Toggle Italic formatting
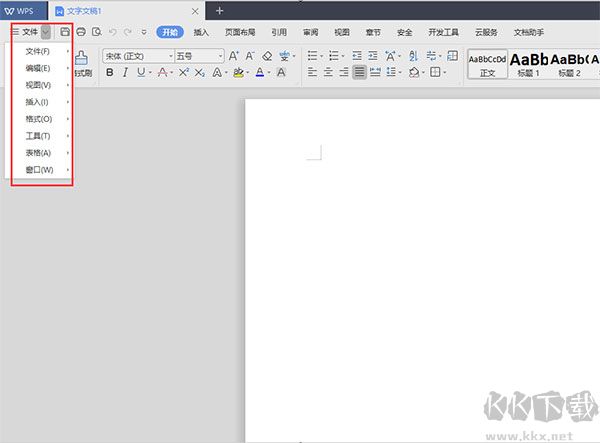The image size is (600, 443). [125, 73]
